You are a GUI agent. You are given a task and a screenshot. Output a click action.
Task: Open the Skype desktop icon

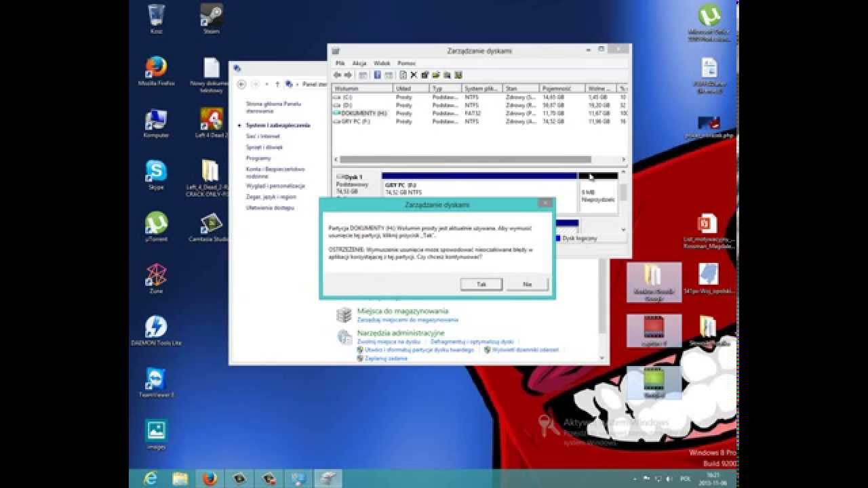coord(156,175)
